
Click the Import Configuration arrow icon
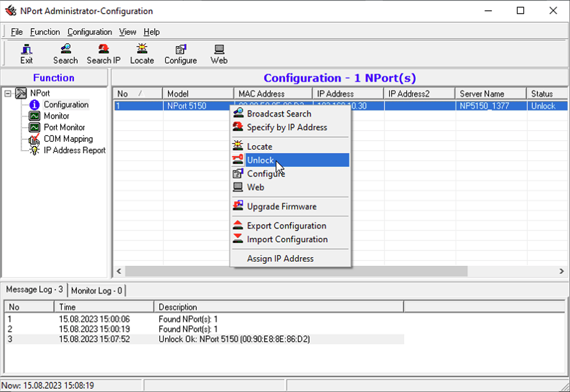click(238, 239)
